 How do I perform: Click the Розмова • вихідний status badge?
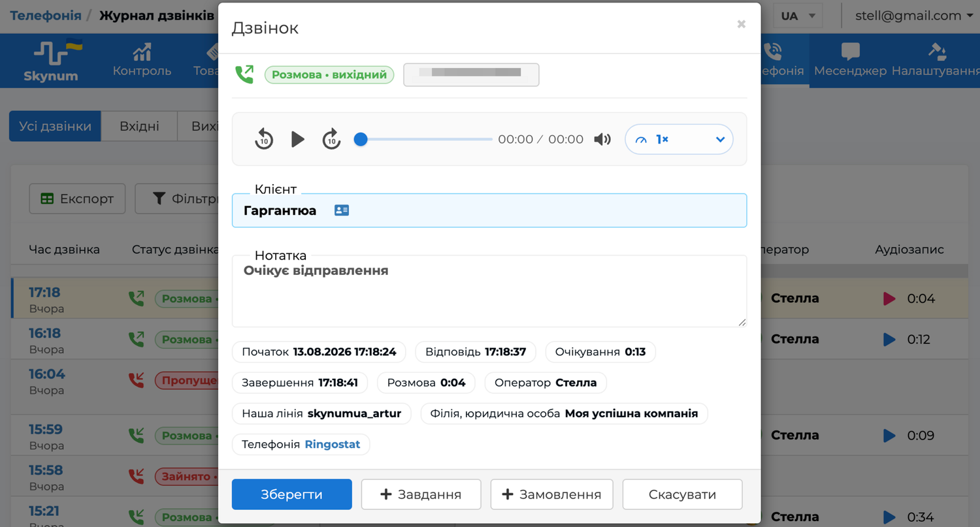pos(329,74)
